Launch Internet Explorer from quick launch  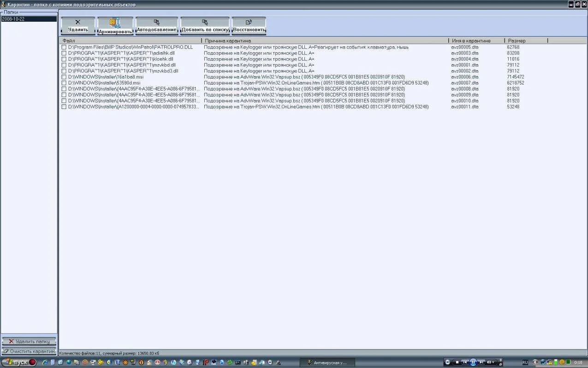[46, 362]
